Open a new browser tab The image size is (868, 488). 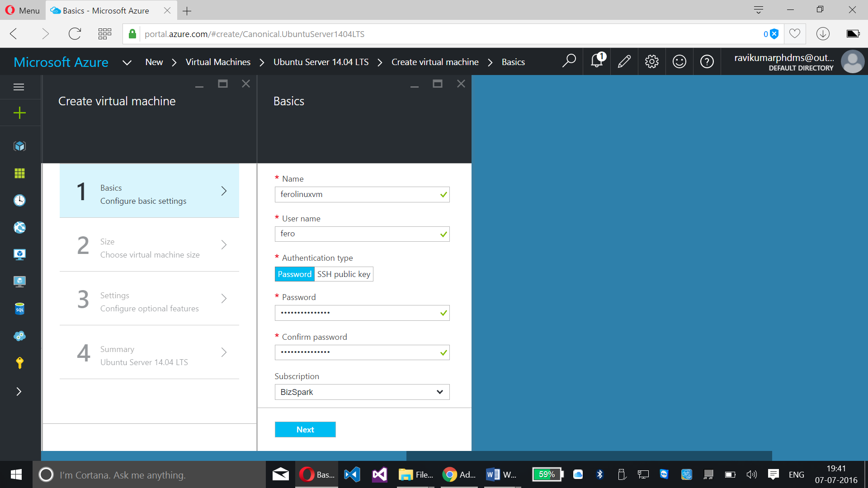click(187, 11)
